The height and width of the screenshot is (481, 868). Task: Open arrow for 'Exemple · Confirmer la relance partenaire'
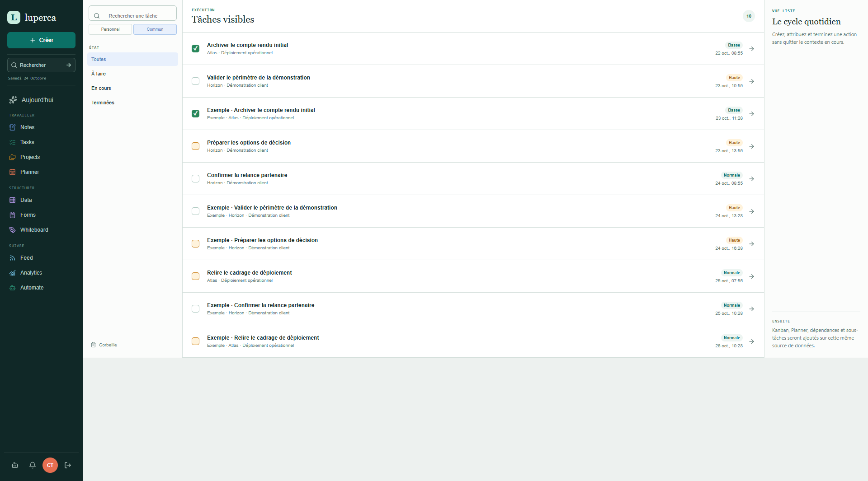pyautogui.click(x=751, y=309)
